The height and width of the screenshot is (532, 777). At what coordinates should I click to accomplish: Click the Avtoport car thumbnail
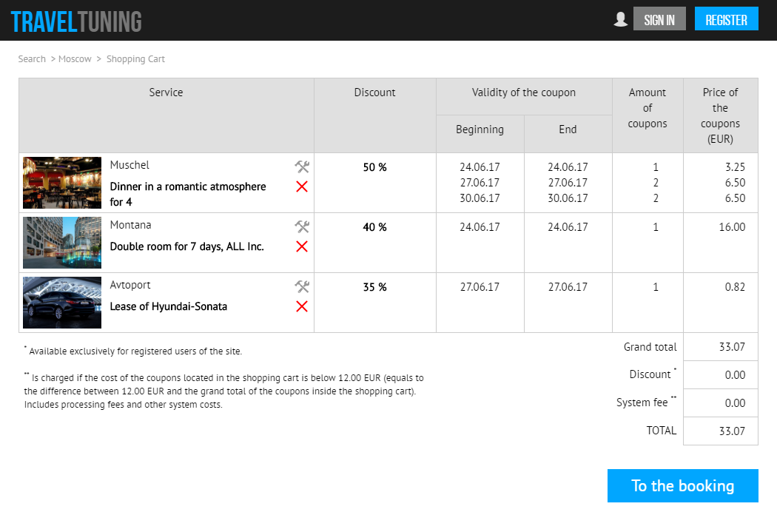point(62,303)
